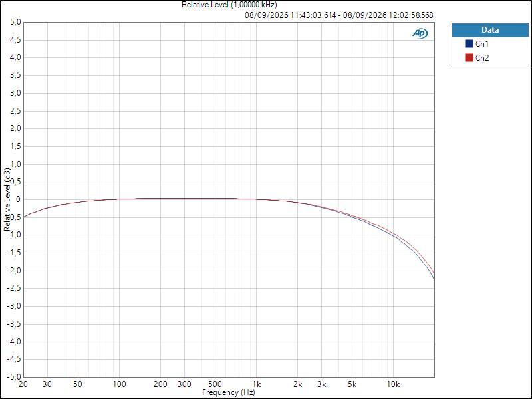
Task: Click the Ch1 legend label
Action: pyautogui.click(x=481, y=44)
